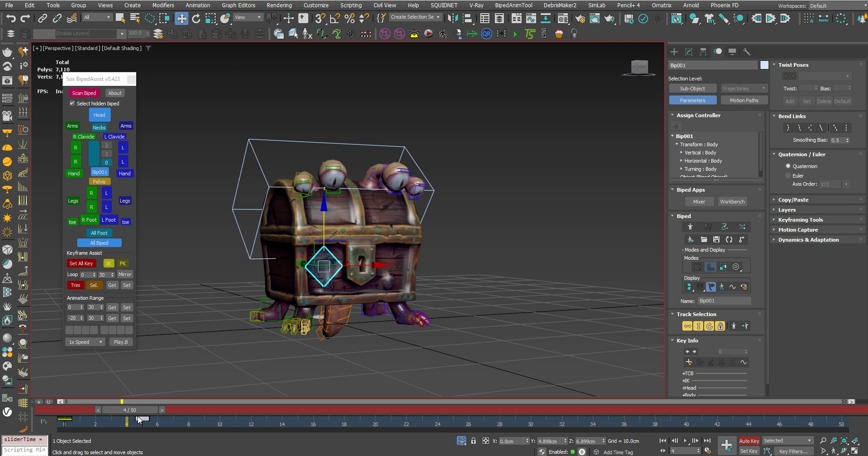Image resolution: width=868 pixels, height=456 pixels.
Task: Open the Graph Editors menu
Action: coord(238,5)
